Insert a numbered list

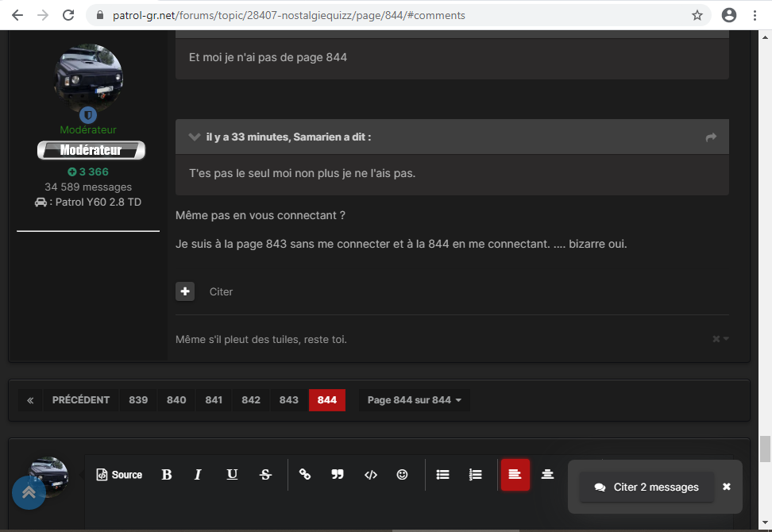(475, 474)
